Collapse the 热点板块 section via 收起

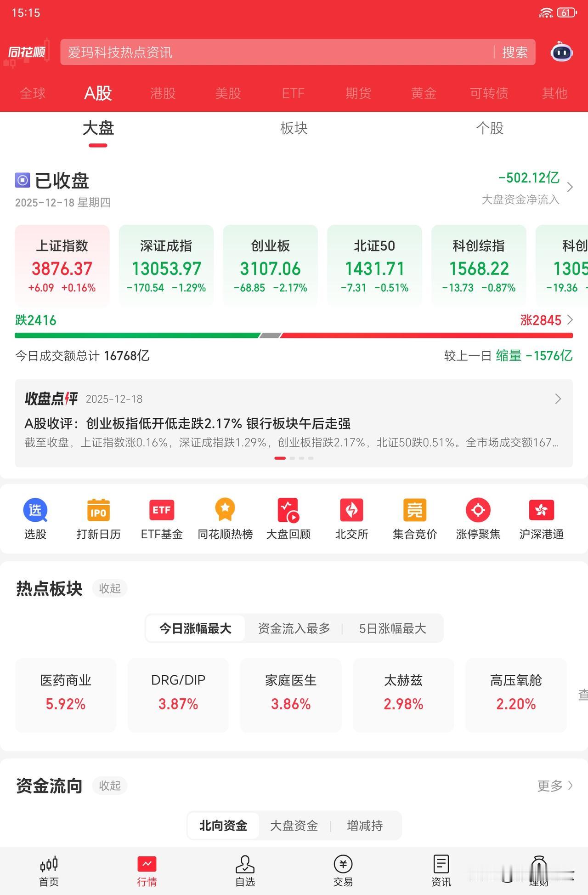click(x=110, y=588)
